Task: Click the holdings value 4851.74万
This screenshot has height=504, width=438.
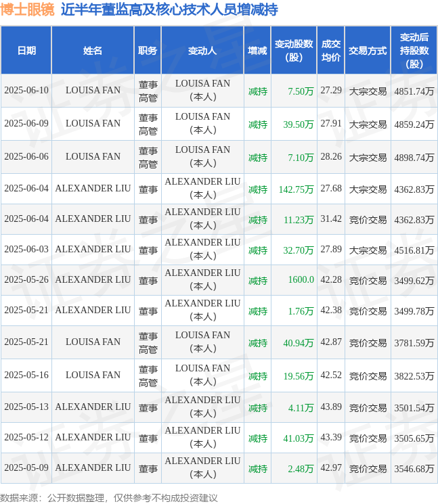Action: coord(414,91)
